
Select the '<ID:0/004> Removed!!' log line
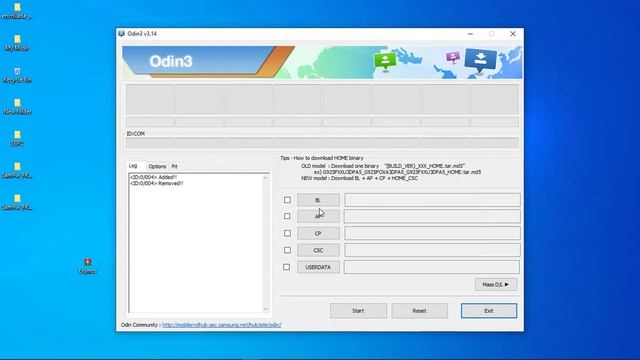[157, 183]
